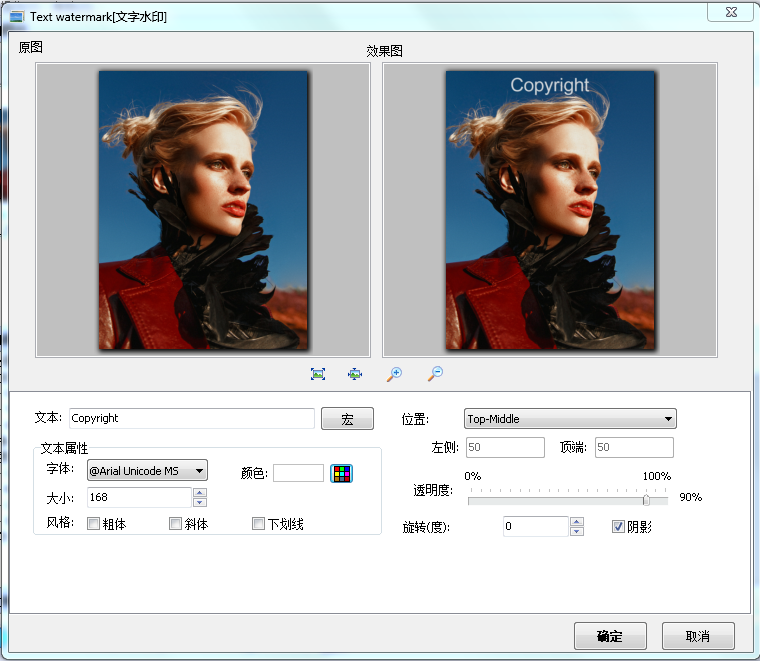Click the transparency slider handle

(x=646, y=499)
